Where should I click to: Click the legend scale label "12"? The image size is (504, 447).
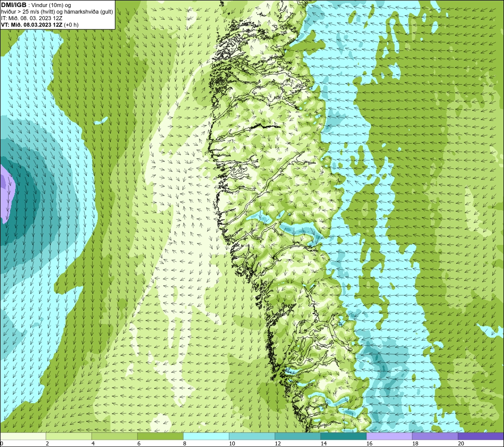tap(278, 443)
